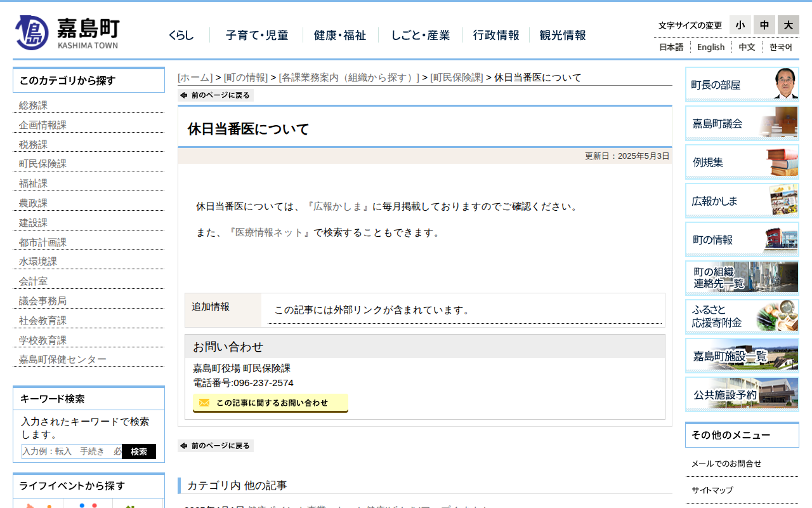The height and width of the screenshot is (508, 812).
Task: Open the 例規集 books banner
Action: pyautogui.click(x=742, y=162)
